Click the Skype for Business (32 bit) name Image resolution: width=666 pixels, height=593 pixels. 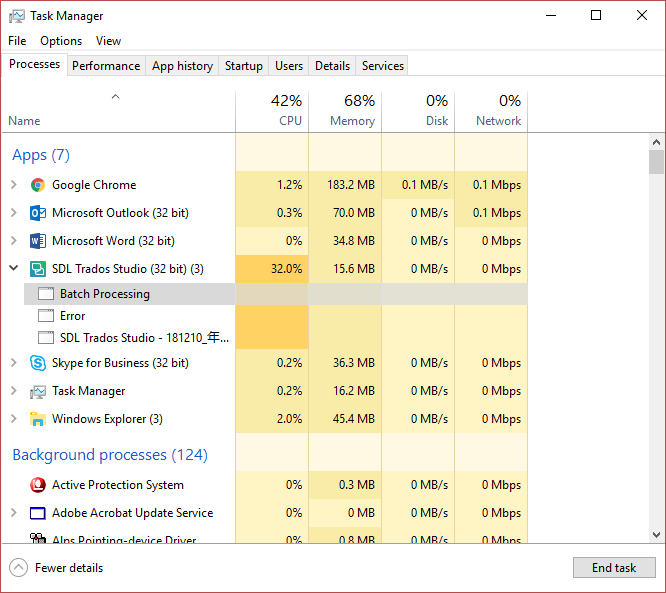tap(120, 363)
